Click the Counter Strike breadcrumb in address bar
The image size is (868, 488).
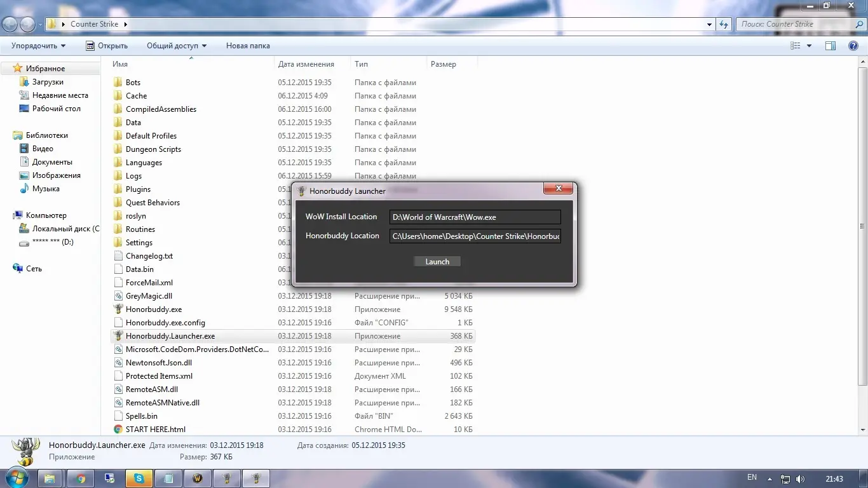pos(94,24)
